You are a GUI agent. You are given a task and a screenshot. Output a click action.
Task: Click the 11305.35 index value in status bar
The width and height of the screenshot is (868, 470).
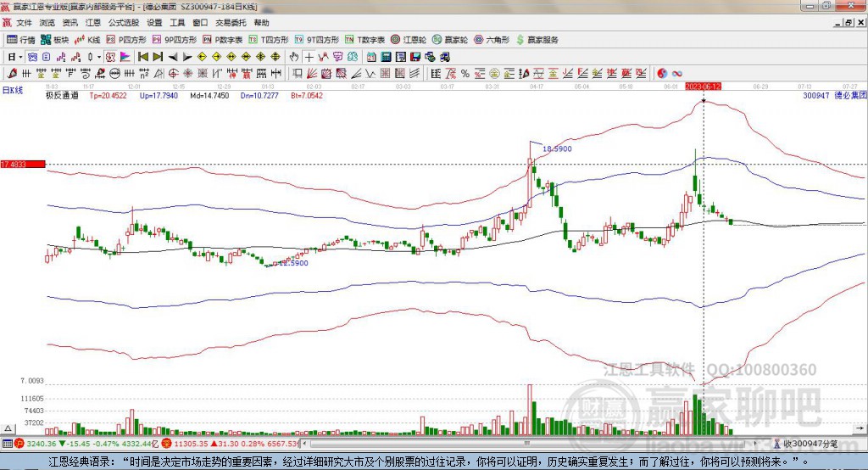click(191, 444)
